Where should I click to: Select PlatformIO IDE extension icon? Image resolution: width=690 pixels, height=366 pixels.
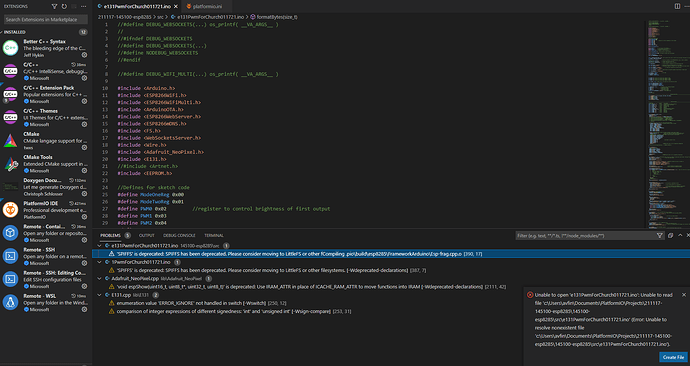point(11,210)
